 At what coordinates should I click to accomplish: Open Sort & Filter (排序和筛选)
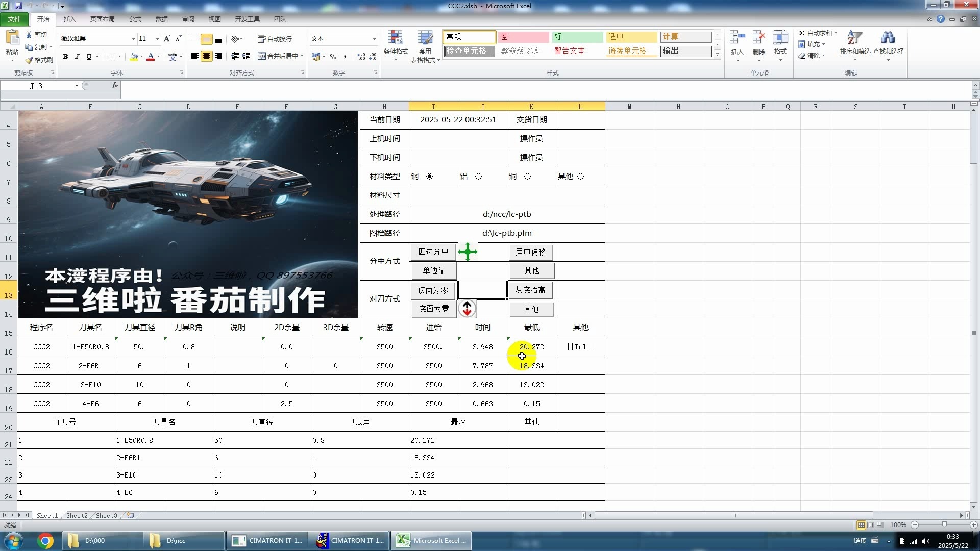pos(855,44)
